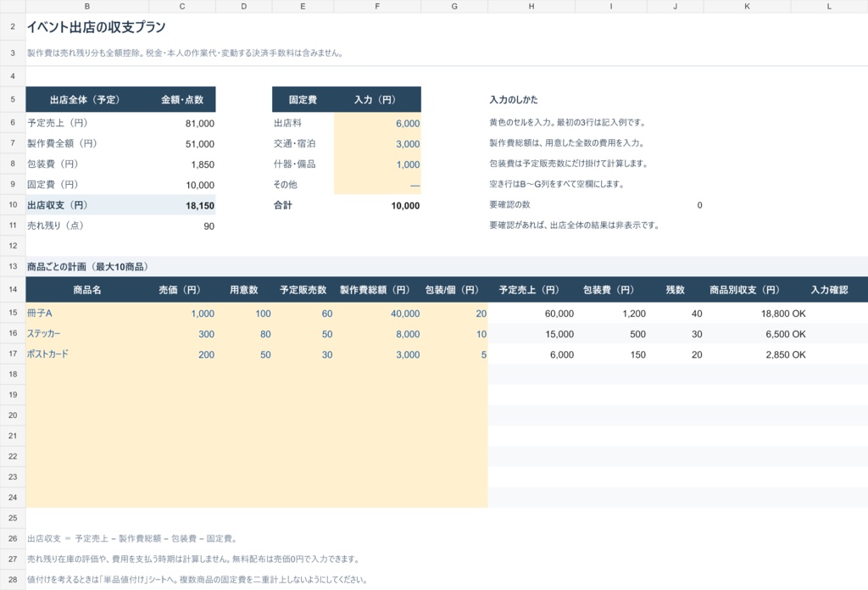Screen dimensions: 868x590
Task: Click header cell 予定販売数
Action: pyautogui.click(x=303, y=289)
